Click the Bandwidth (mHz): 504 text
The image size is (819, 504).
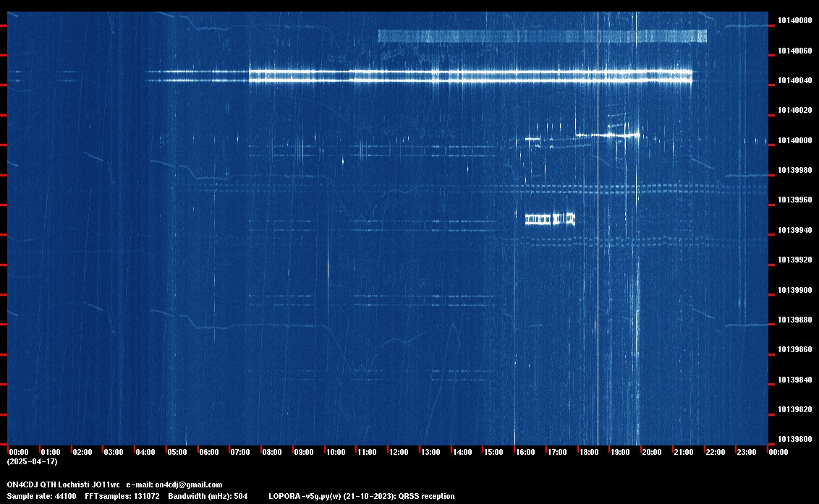click(x=208, y=497)
